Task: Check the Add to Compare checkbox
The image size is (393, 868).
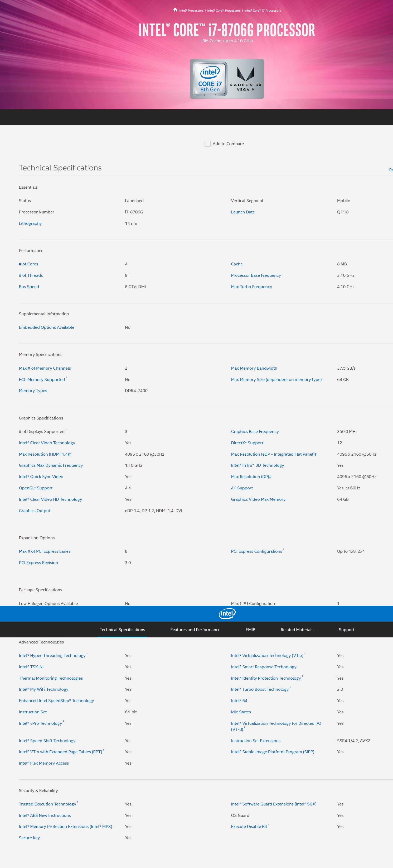Action: [x=207, y=144]
